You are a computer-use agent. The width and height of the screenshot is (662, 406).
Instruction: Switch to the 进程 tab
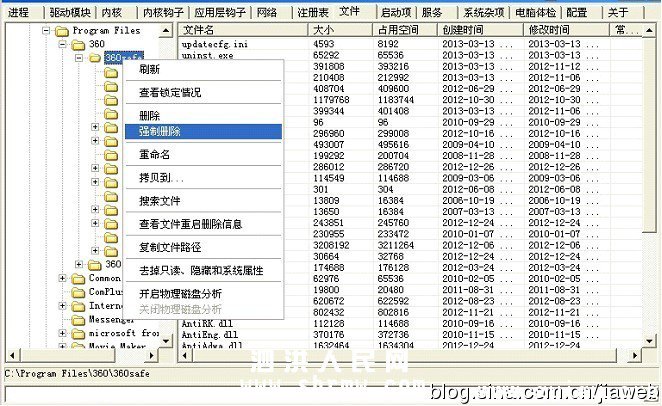tap(19, 13)
